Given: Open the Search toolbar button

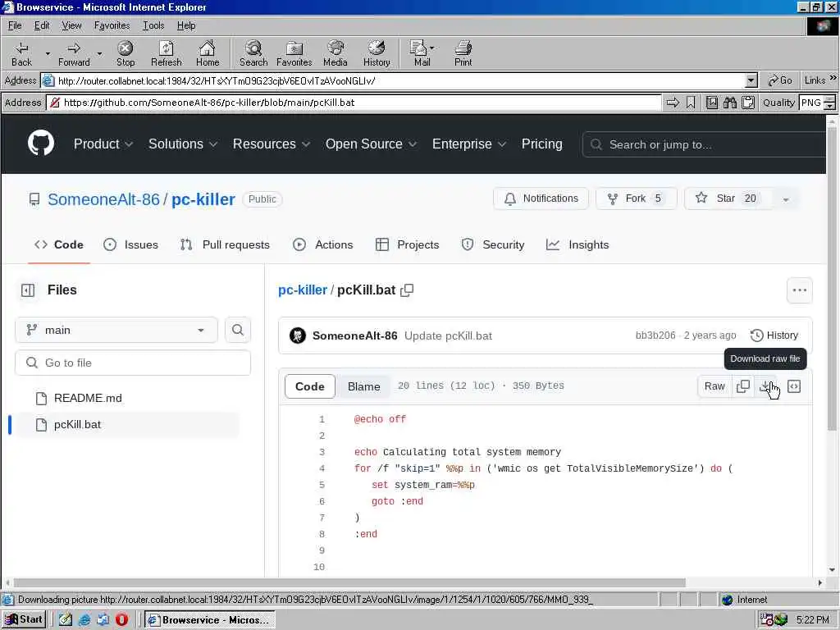Looking at the screenshot, I should click(x=253, y=54).
